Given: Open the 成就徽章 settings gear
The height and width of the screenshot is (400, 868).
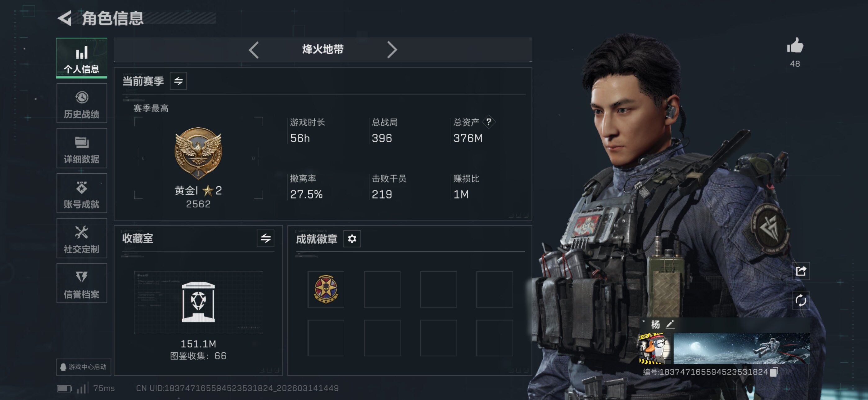Looking at the screenshot, I should pos(352,239).
